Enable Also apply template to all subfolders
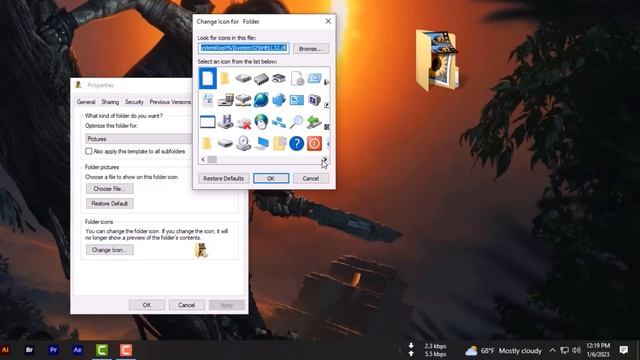The width and height of the screenshot is (640, 360). pyautogui.click(x=89, y=151)
